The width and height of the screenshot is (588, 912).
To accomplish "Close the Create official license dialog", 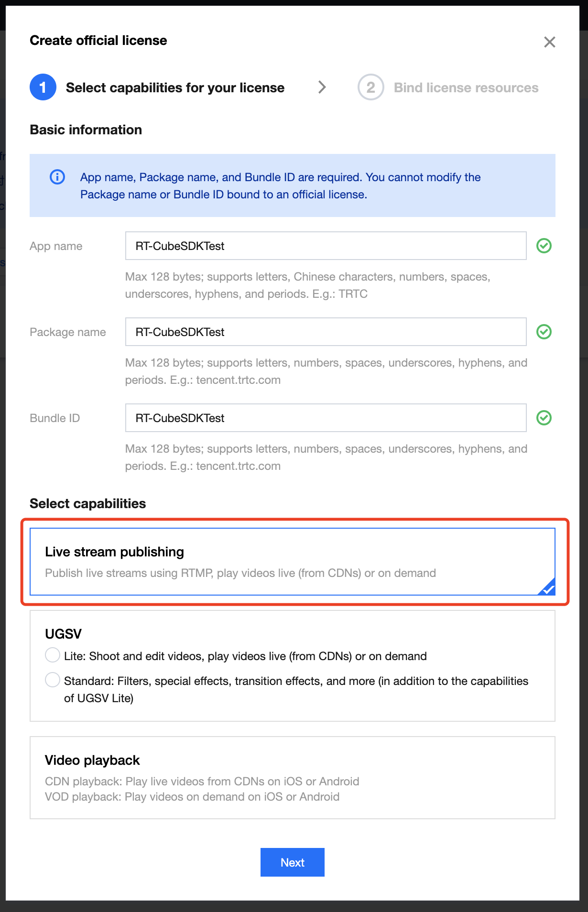I will 549,42.
